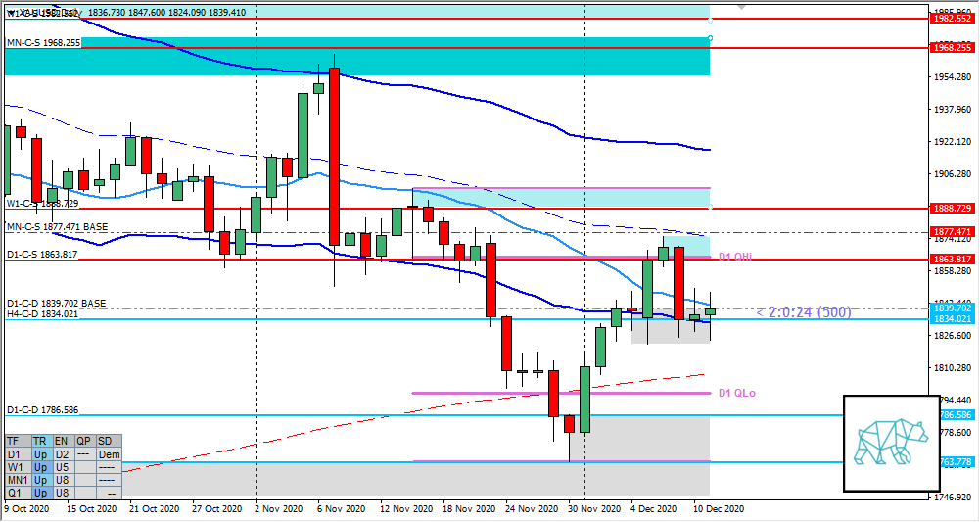The height and width of the screenshot is (522, 980).
Task: Select the TR column header in the table
Action: 40,442
